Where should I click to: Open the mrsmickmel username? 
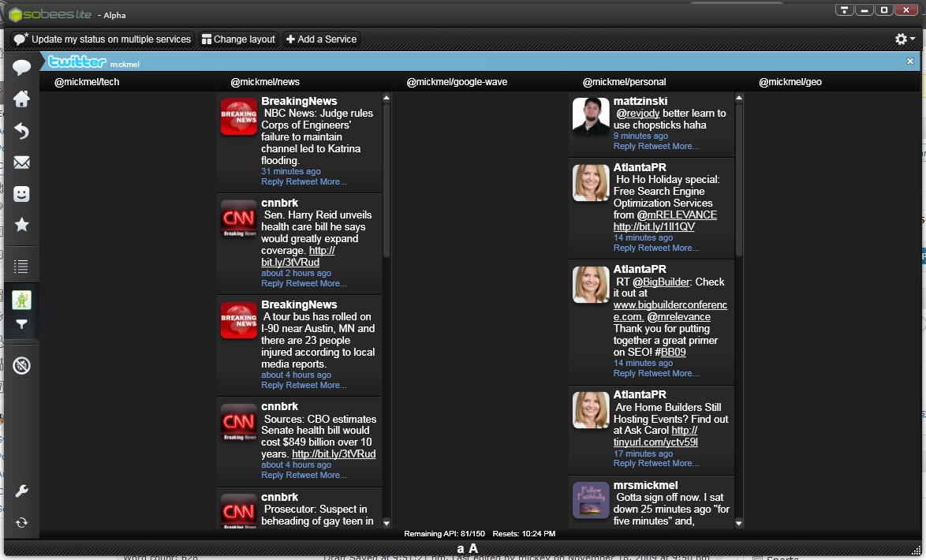(645, 485)
